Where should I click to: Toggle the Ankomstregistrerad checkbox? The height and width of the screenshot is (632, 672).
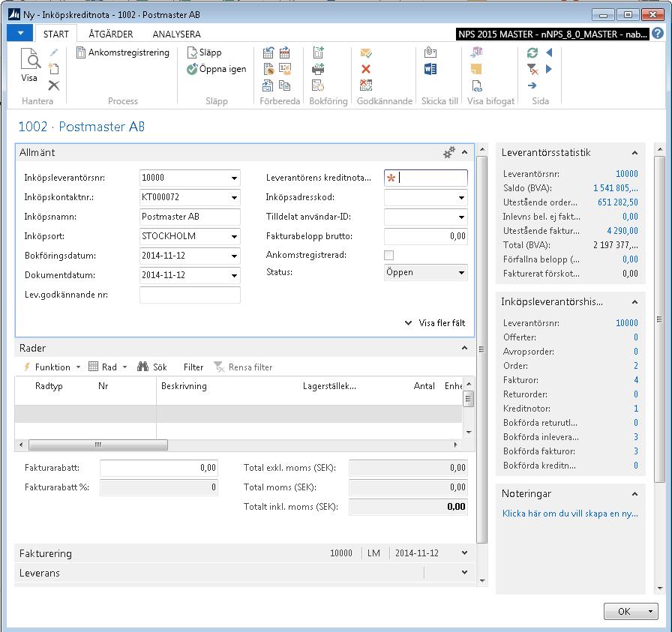[x=388, y=255]
